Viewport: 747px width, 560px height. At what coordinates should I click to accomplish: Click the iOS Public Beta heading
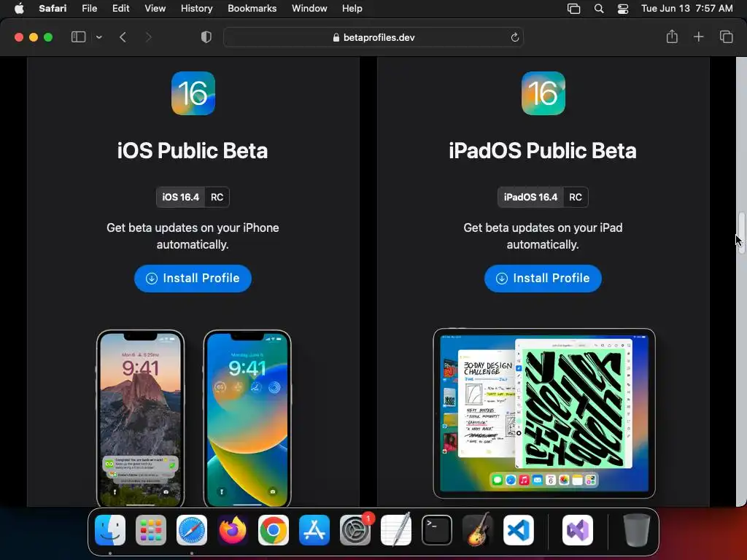point(193,150)
